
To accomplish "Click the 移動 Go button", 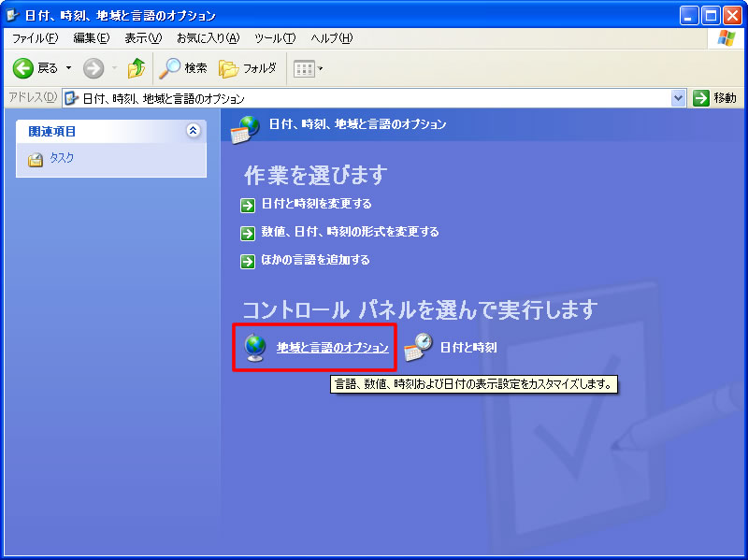I will (715, 98).
